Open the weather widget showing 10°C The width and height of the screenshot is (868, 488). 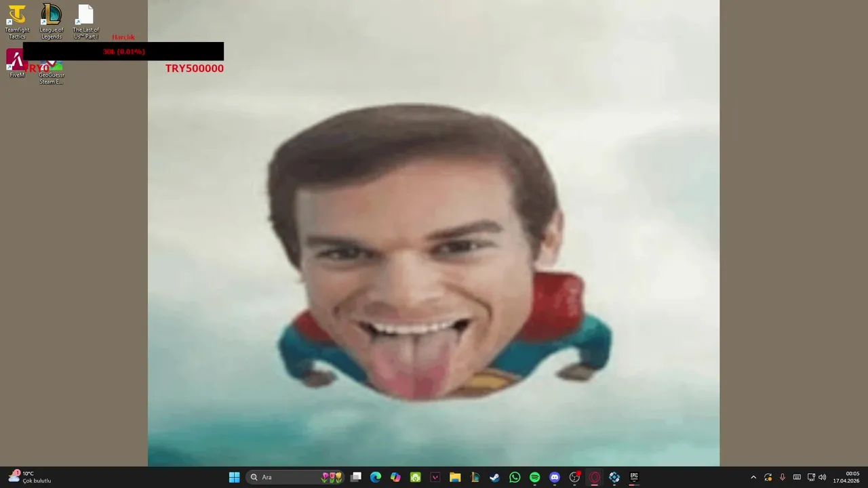coord(30,477)
